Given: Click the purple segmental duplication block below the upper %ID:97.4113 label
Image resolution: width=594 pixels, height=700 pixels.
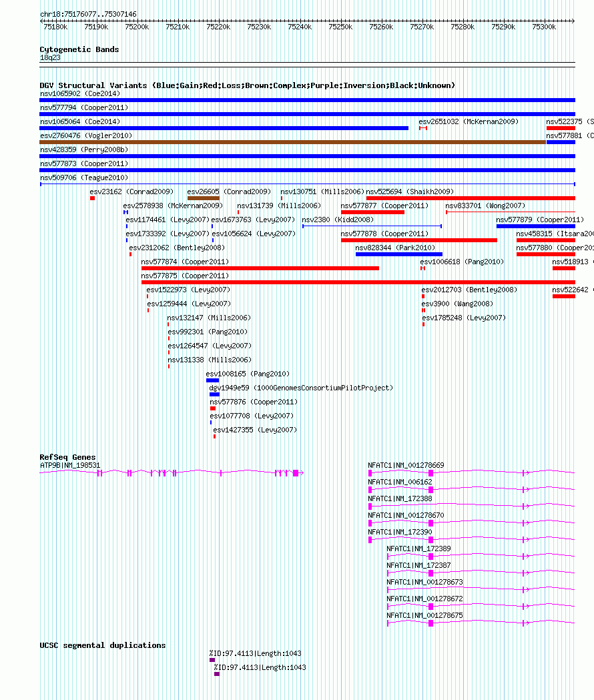Looking at the screenshot, I should 212,660.
